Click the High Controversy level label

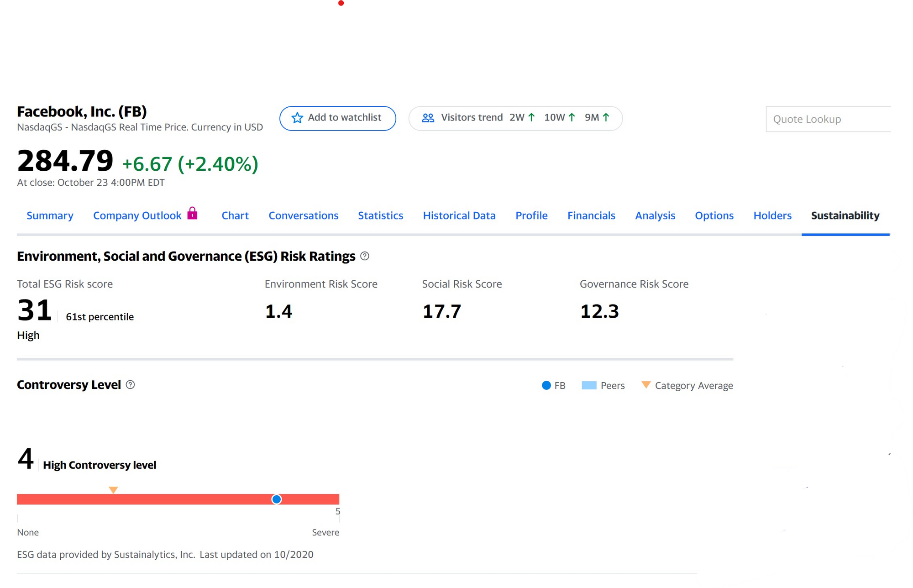pos(100,465)
